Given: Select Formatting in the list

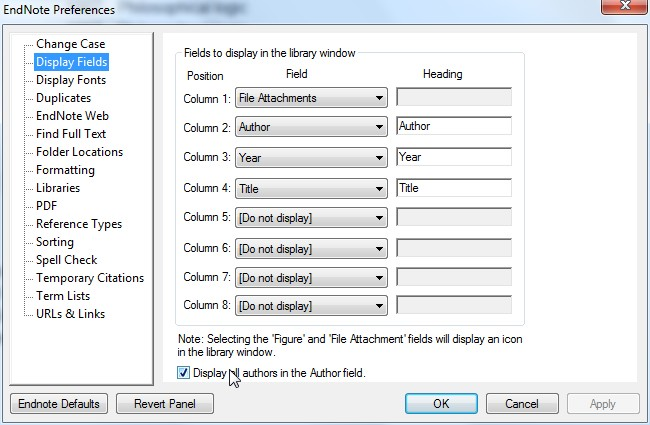Looking at the screenshot, I should [65, 170].
